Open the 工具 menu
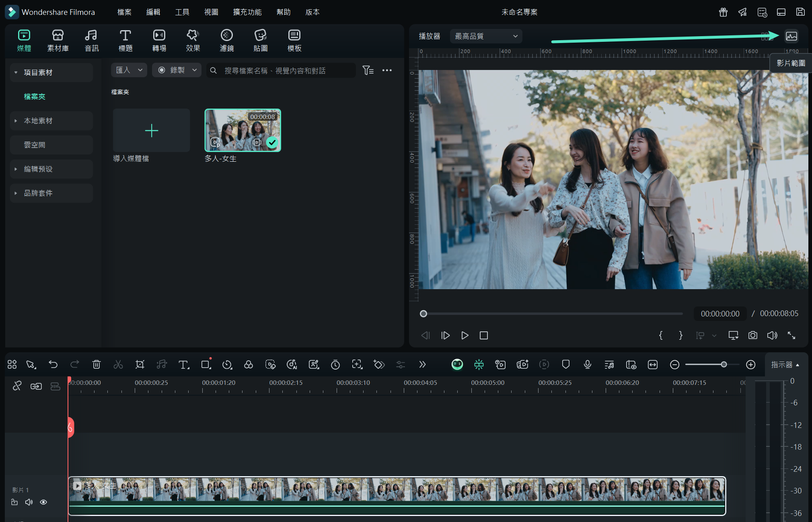Screen dimensions: 812x522 coord(182,12)
